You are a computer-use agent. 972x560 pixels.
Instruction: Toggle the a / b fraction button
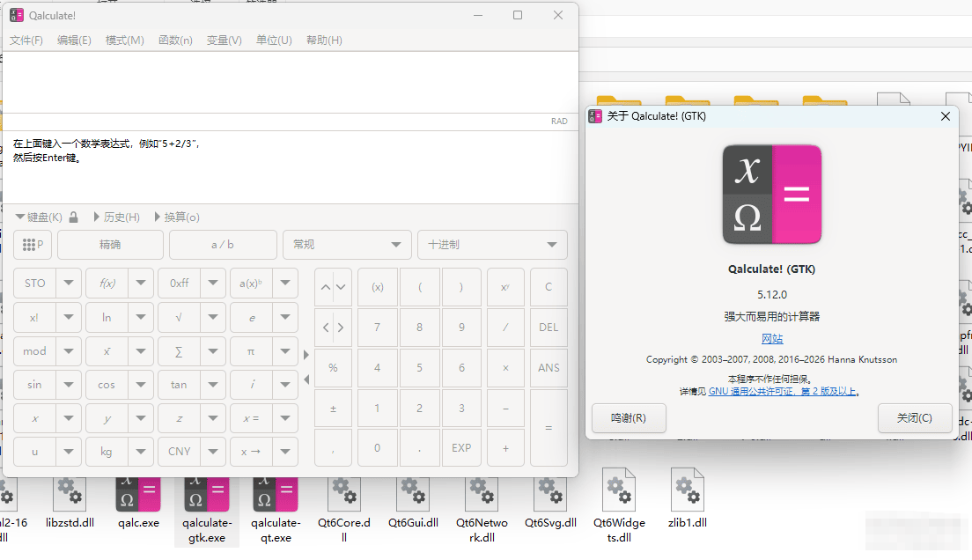pos(223,245)
